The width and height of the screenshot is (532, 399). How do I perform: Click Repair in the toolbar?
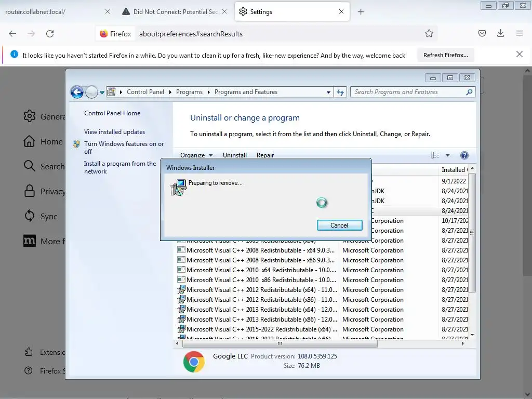click(265, 155)
